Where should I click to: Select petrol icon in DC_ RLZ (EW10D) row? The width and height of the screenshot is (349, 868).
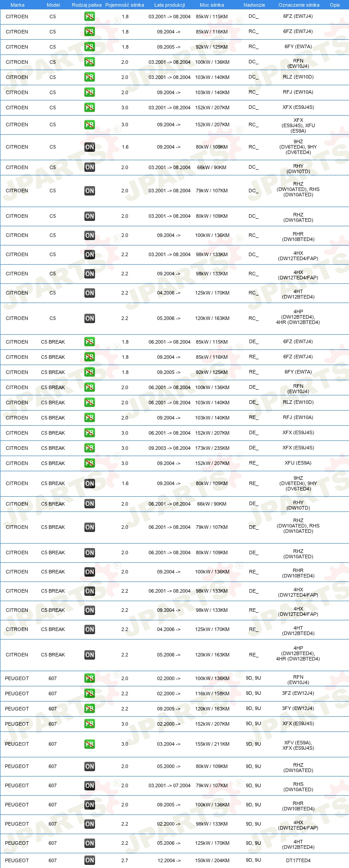pos(89,77)
